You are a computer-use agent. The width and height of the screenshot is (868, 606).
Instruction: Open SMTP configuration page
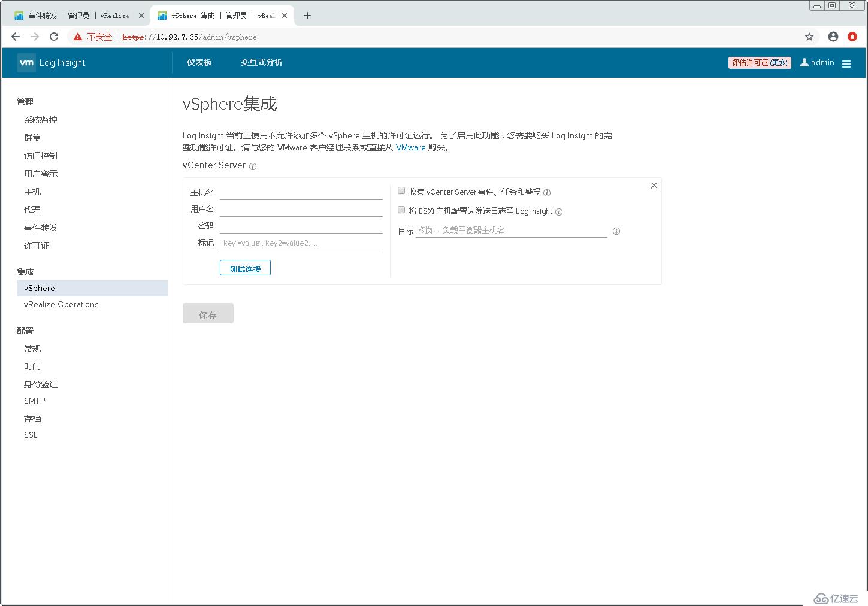pyautogui.click(x=35, y=401)
